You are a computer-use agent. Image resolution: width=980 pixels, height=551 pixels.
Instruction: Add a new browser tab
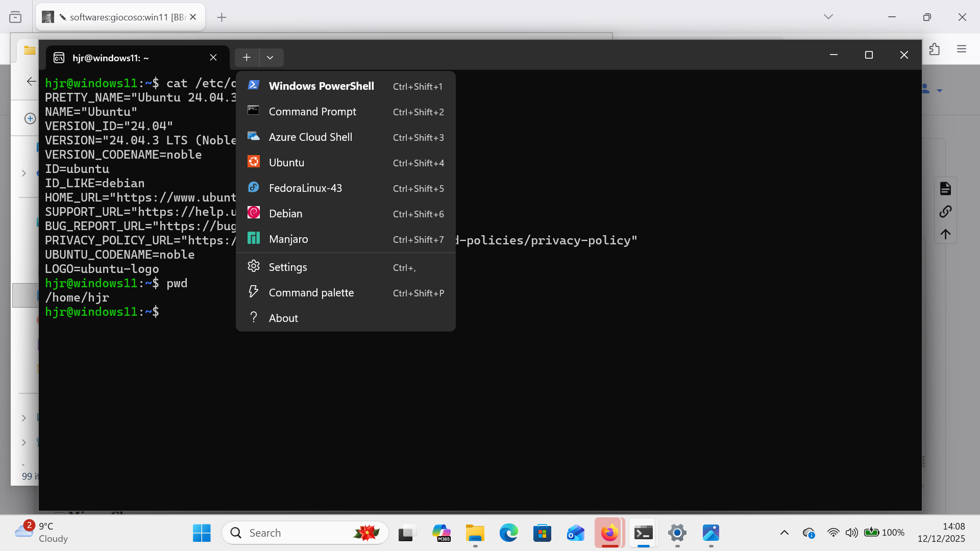click(222, 17)
